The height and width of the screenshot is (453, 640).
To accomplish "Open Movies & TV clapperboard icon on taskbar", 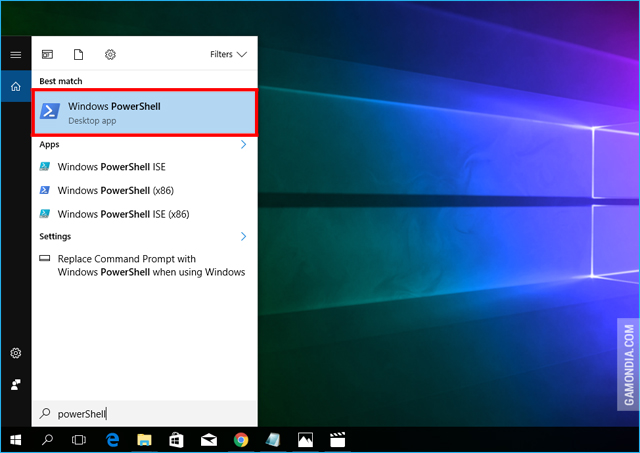I will tap(338, 440).
